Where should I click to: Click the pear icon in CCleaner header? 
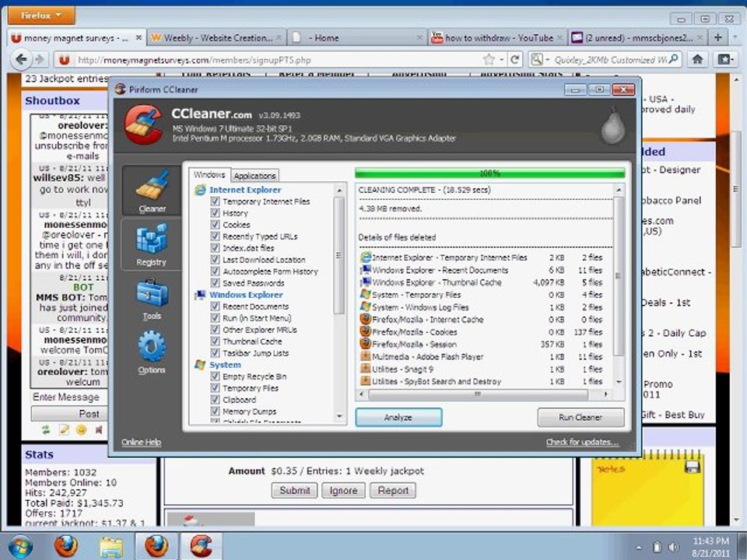[612, 124]
